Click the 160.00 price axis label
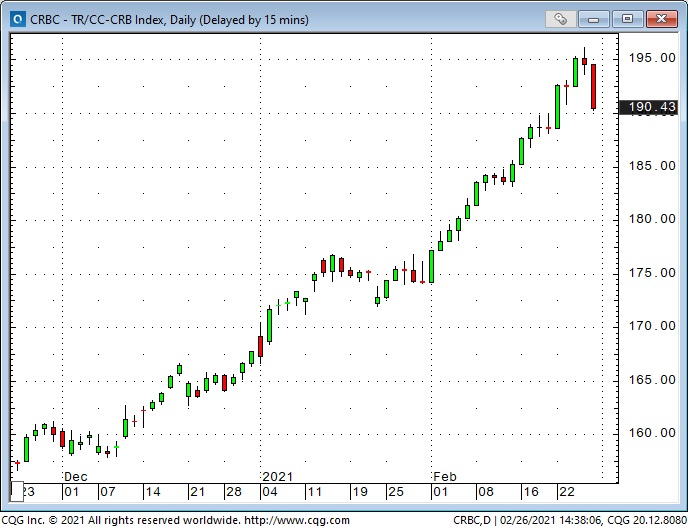Viewport: 688px width, 528px height. coord(652,433)
